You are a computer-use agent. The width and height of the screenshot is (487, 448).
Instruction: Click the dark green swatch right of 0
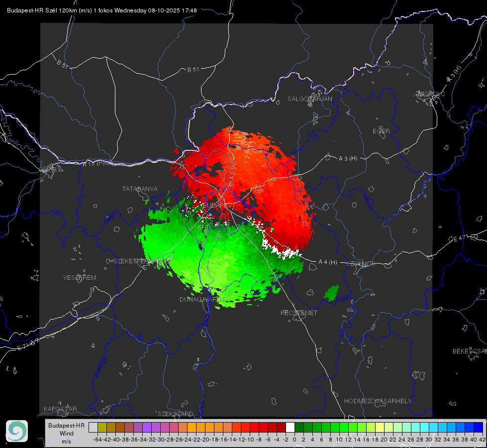(x=299, y=427)
